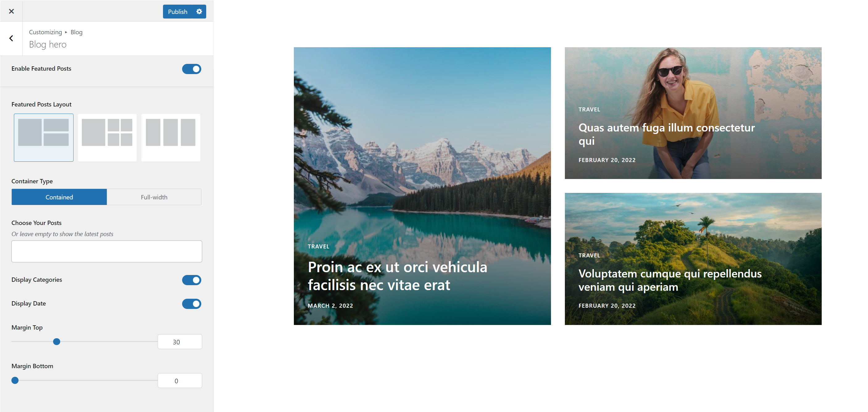Open publish settings gear icon
The width and height of the screenshot is (868, 412).
point(199,11)
